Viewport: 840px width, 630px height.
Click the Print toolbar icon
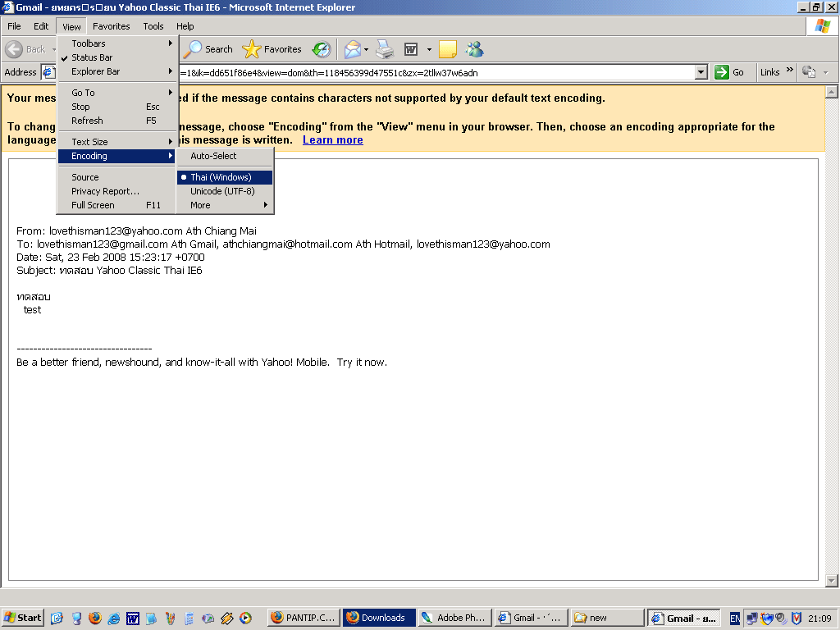(x=385, y=50)
